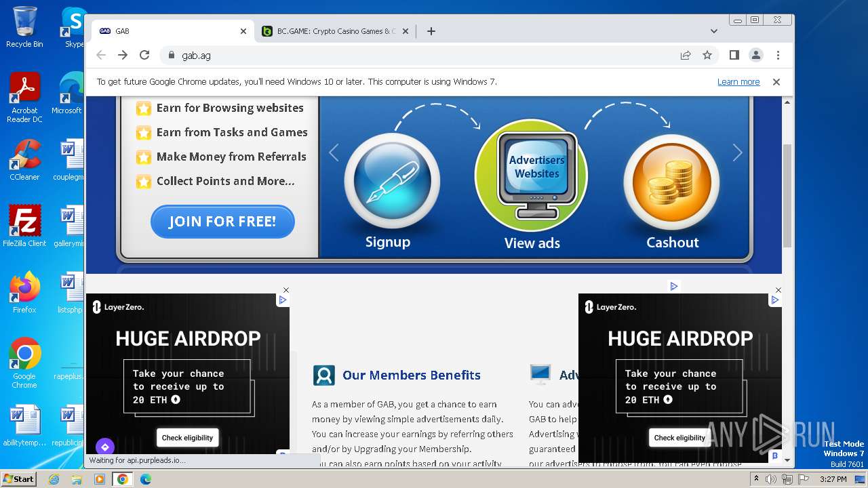Open File Explorer from the taskbar
This screenshot has height=488, width=868.
[x=77, y=479]
